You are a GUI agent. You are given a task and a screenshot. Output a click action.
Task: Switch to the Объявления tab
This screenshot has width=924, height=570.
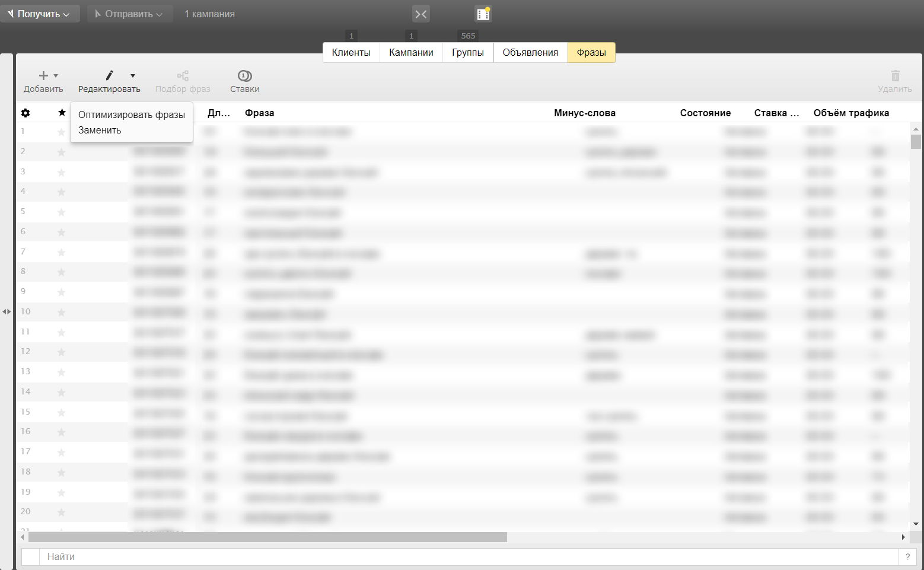click(530, 52)
